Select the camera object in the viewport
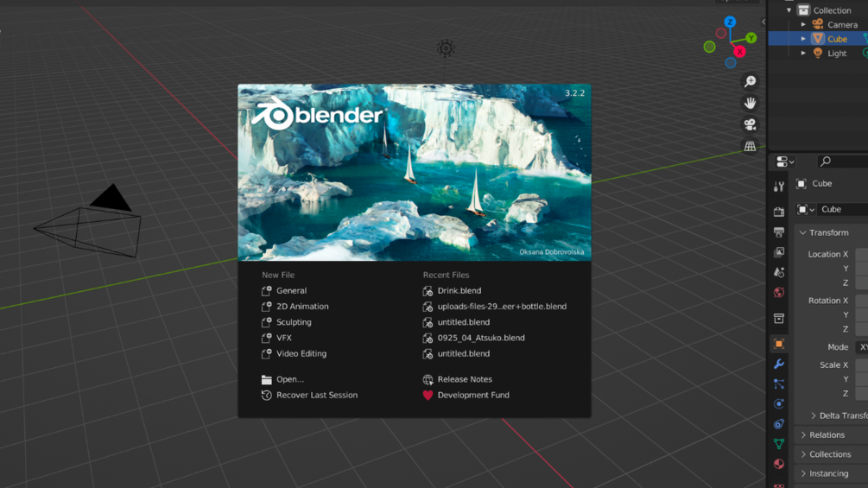The image size is (868, 488). coord(89,221)
